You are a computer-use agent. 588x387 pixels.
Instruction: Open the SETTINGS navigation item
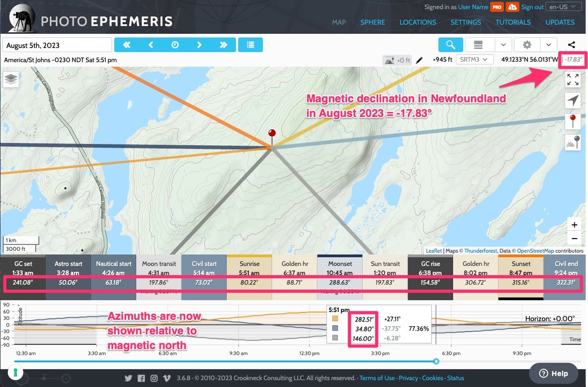click(x=465, y=22)
